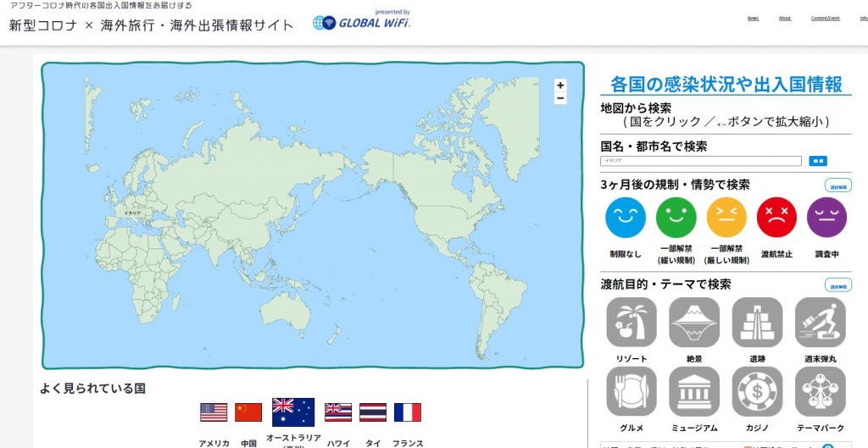
Task: Choose the グルメ fork and plate icon
Action: pyautogui.click(x=632, y=391)
